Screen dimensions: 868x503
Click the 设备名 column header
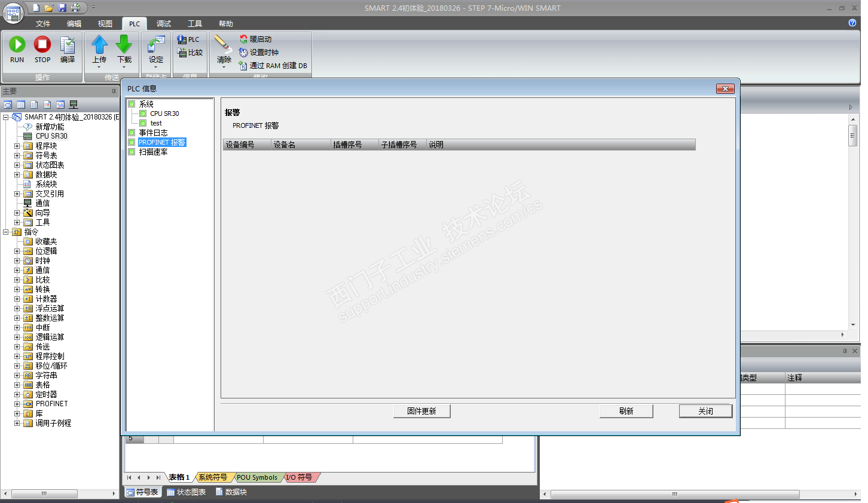[x=301, y=145]
